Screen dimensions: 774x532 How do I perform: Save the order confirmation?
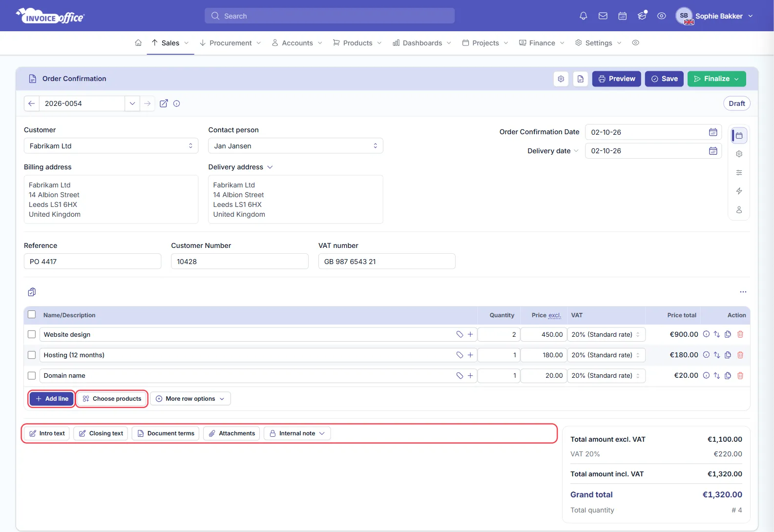click(x=664, y=79)
